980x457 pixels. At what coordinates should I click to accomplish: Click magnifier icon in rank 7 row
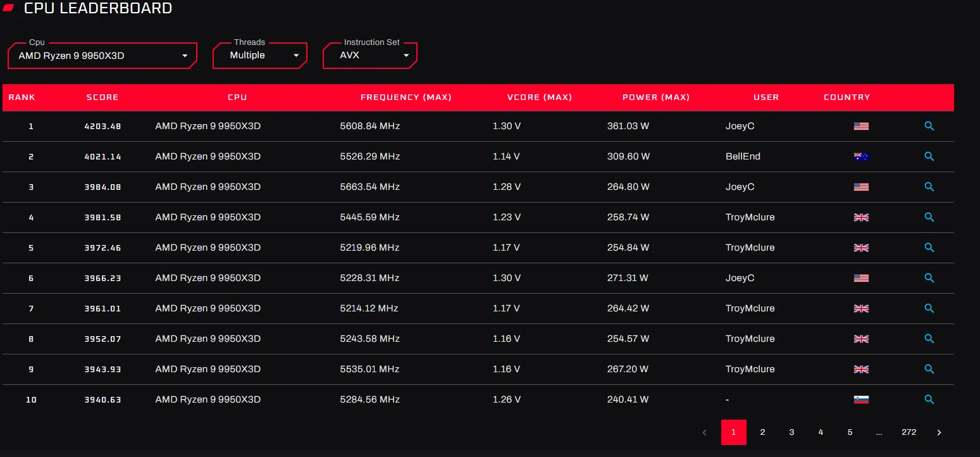929,308
